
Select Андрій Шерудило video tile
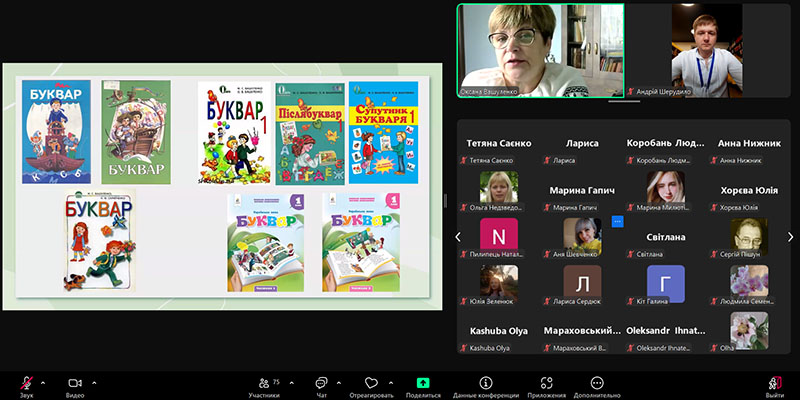707,51
